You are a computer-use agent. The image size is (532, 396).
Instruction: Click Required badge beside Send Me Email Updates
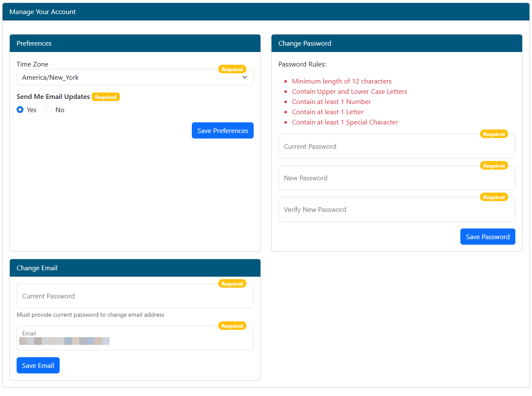[x=106, y=97]
